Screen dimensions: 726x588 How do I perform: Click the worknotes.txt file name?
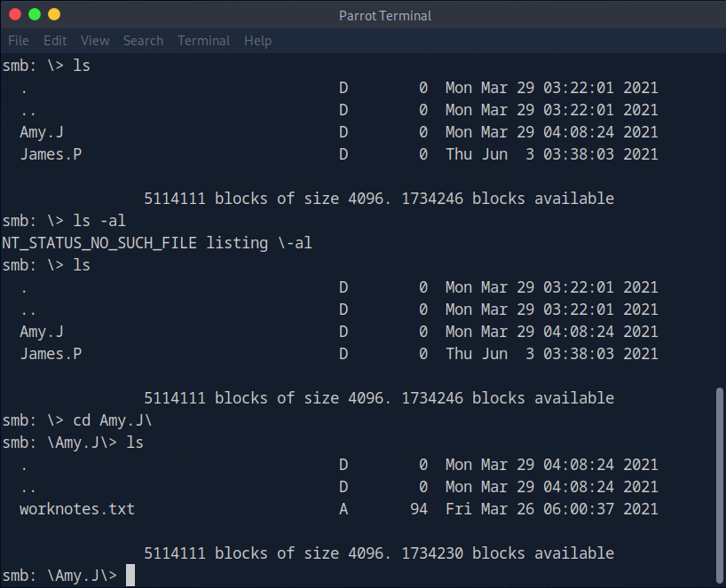pos(77,509)
